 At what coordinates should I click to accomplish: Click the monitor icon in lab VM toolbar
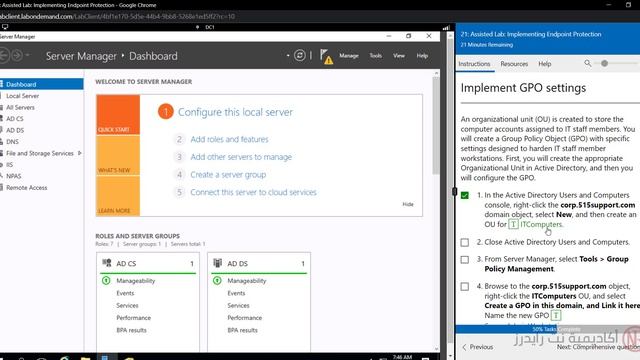click(x=5, y=27)
